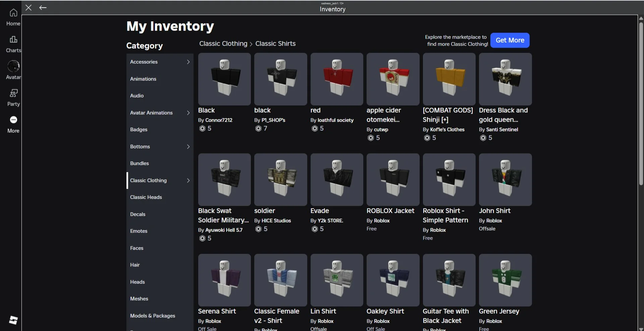Viewport: 644px width, 331px height.
Task: Click the Roblox logo icon
Action: click(13, 320)
